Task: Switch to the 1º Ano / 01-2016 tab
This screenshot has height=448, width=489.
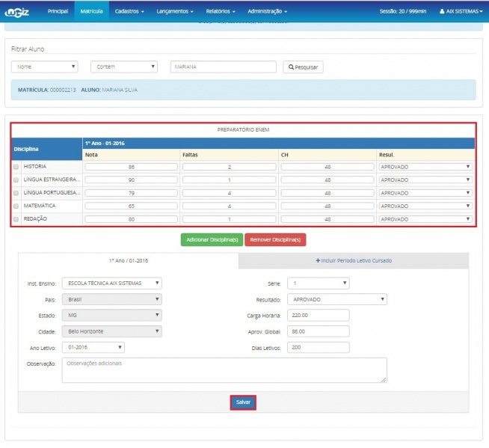Action: point(129,260)
